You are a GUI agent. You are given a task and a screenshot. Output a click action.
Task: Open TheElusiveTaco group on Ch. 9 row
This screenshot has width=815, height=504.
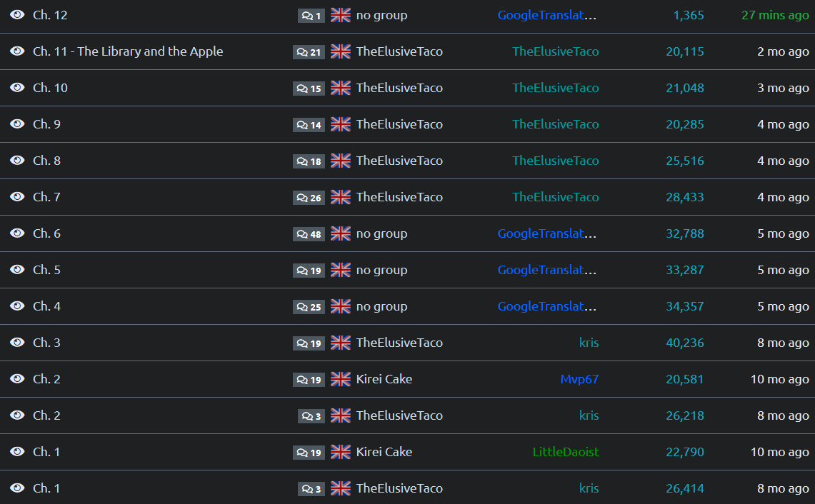pyautogui.click(x=399, y=124)
